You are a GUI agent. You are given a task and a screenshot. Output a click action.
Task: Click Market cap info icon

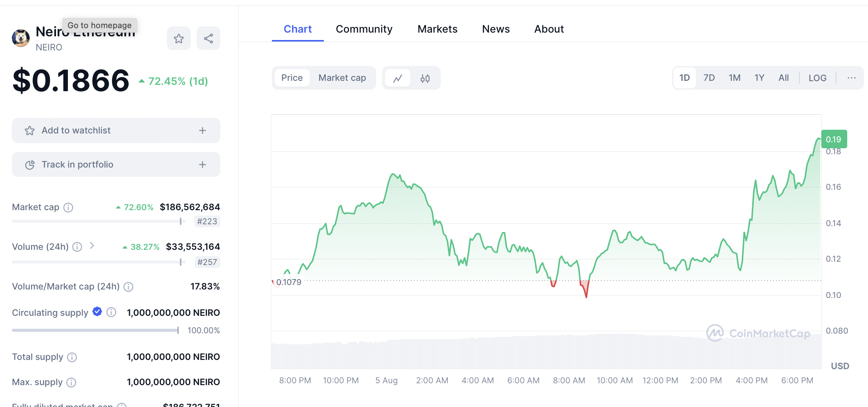tap(68, 208)
